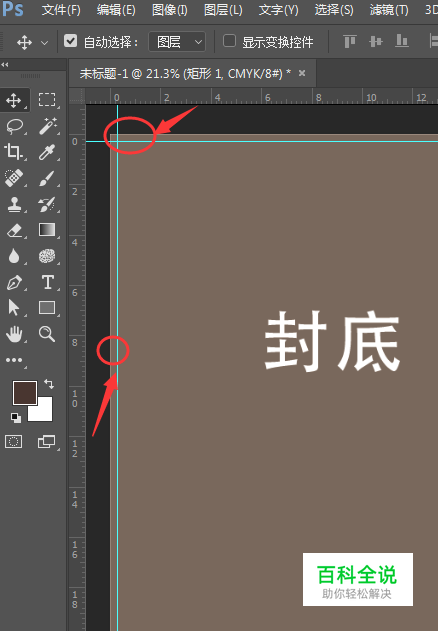Open the 图像(I) menu
The image size is (438, 631).
(x=169, y=10)
